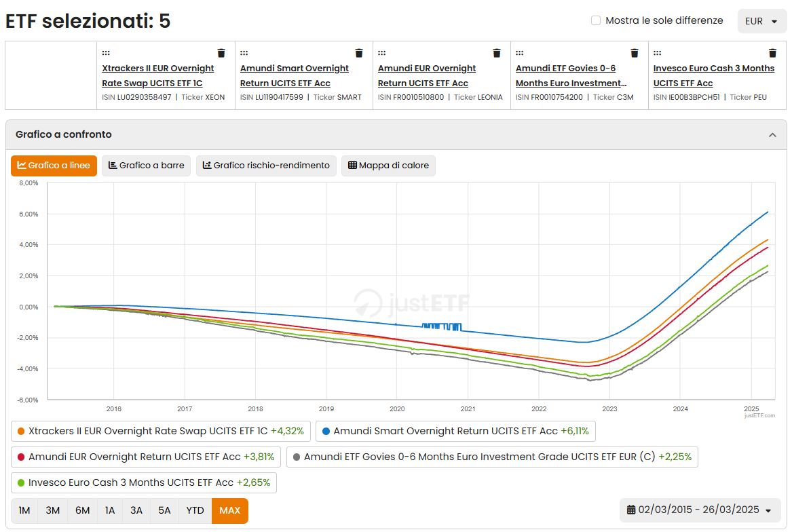Open Xtrackers II EUR Overnight Rate Swap ETF link
Image resolution: width=792 pixels, height=532 pixels.
(158, 76)
